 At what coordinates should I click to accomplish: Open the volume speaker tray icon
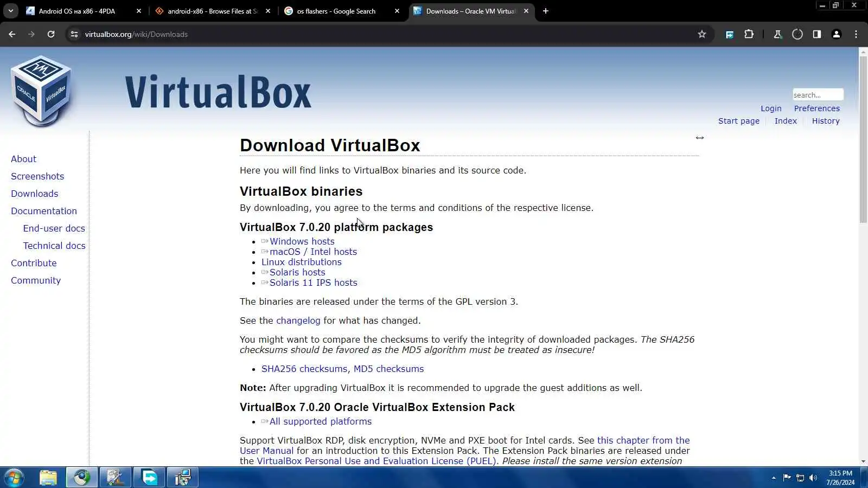click(x=813, y=478)
